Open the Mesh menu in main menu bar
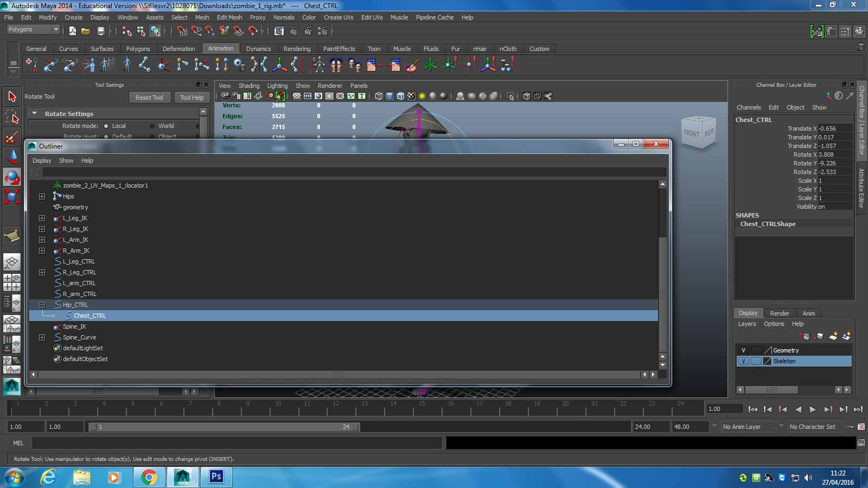The image size is (868, 488). click(202, 17)
